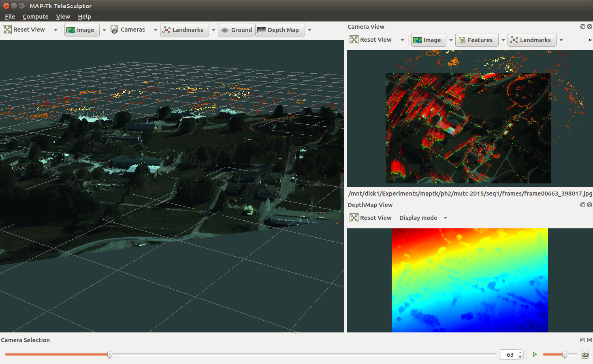The width and height of the screenshot is (593, 364).
Task: Increment the camera frame number spinner
Action: pyautogui.click(x=520, y=352)
